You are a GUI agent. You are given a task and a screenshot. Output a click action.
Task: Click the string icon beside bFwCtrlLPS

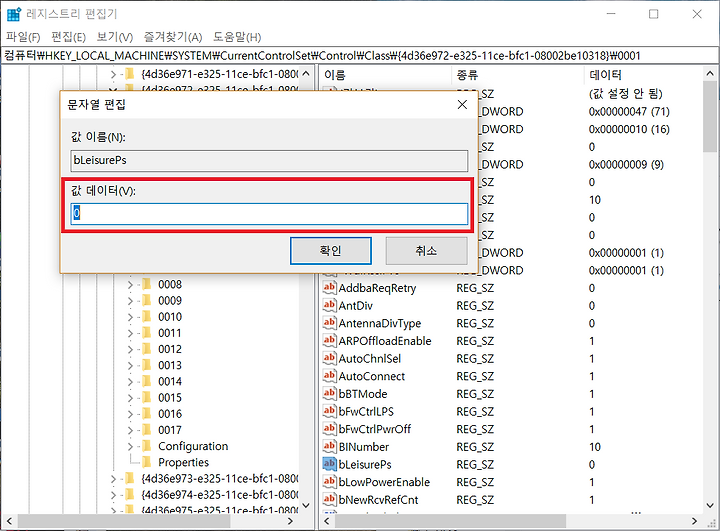pyautogui.click(x=329, y=411)
